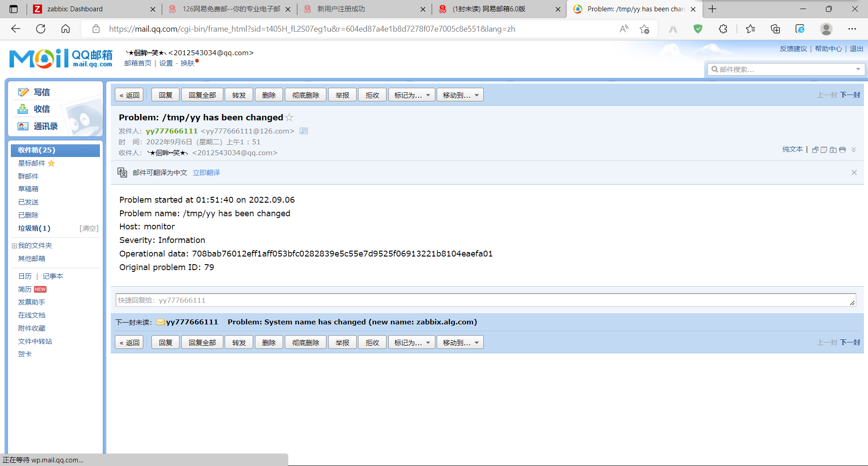Image resolution: width=868 pixels, height=466 pixels.
Task: Click bottom 回复全部 reply all button
Action: click(202, 342)
